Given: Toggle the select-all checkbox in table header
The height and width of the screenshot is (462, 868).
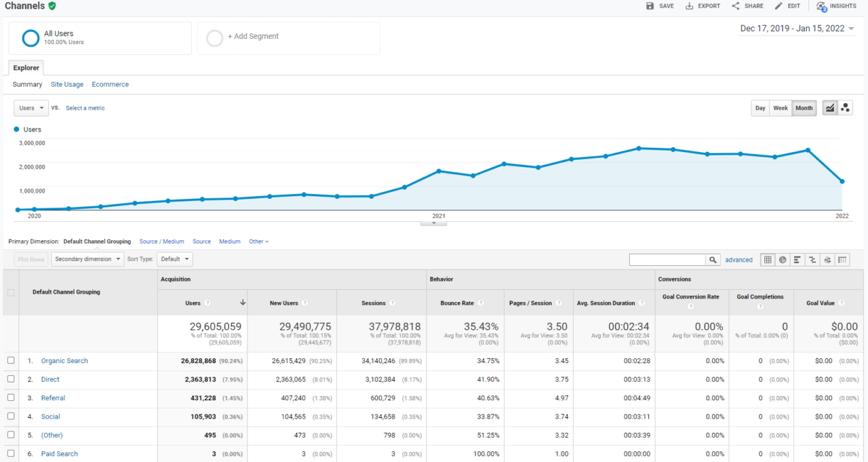Looking at the screenshot, I should point(10,292).
